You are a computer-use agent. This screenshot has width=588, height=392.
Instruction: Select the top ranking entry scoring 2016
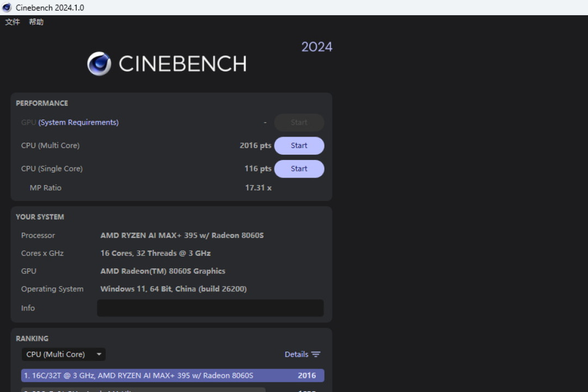click(173, 376)
